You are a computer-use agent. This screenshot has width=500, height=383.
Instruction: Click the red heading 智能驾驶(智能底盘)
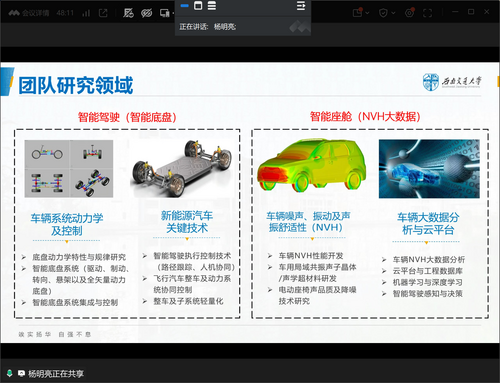click(127, 117)
